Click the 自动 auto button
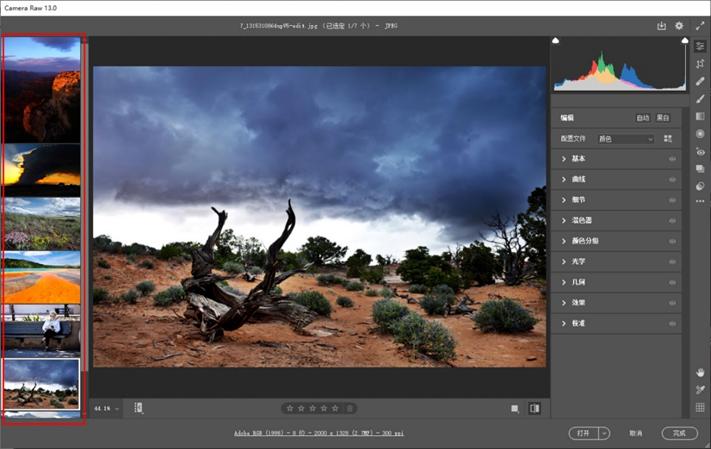This screenshot has height=449, width=711. (643, 118)
